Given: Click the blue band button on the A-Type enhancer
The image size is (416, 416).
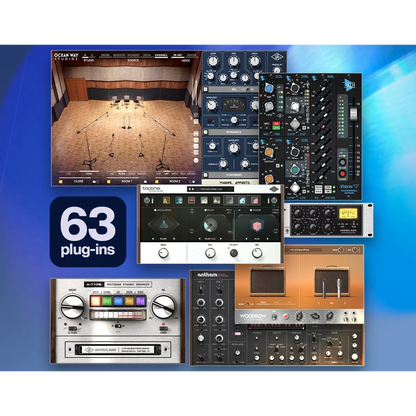Looking at the screenshot, I should click(118, 301).
